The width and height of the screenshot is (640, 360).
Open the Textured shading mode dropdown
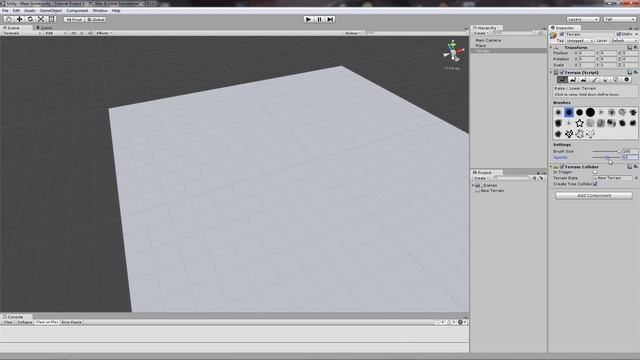22,33
